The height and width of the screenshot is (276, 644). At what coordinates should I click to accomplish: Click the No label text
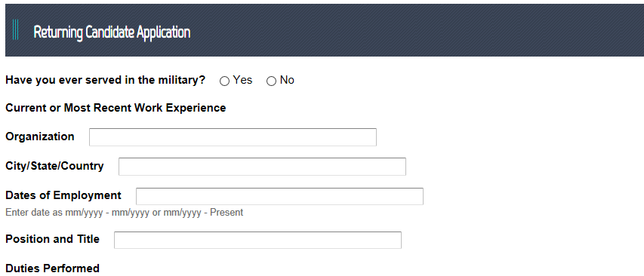click(287, 80)
